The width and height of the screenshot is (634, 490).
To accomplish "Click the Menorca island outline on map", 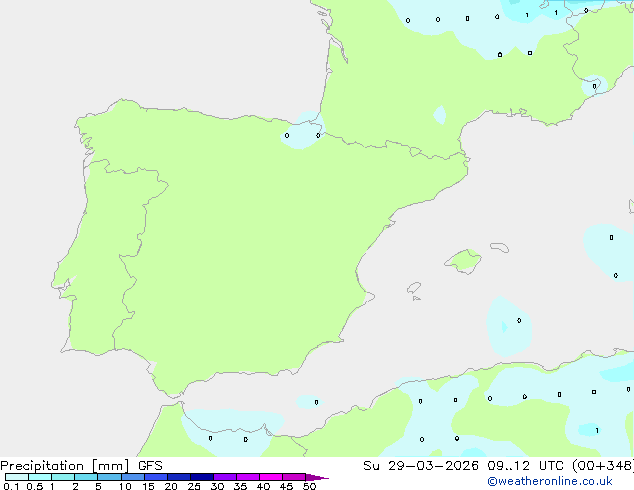I will [x=500, y=247].
